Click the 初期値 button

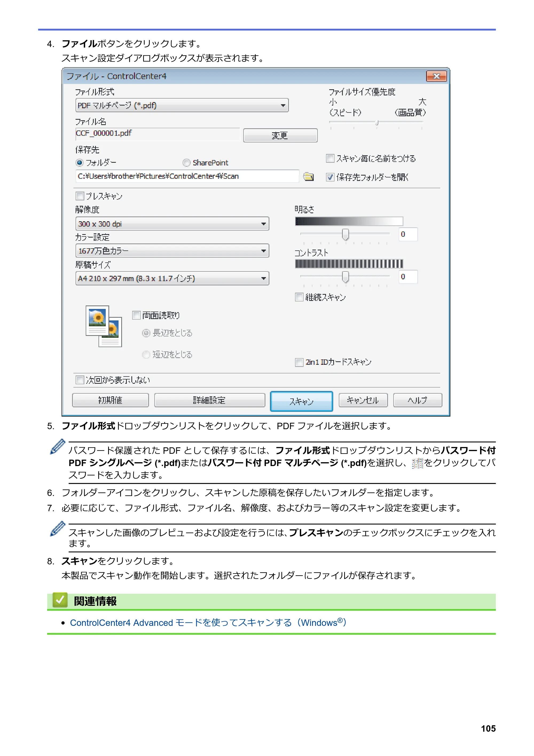[110, 400]
